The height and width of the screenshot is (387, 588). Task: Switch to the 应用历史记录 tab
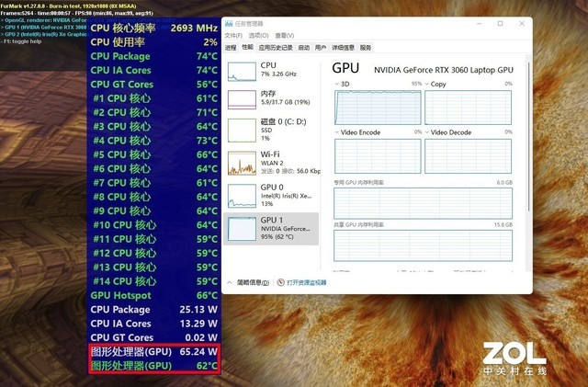(276, 48)
